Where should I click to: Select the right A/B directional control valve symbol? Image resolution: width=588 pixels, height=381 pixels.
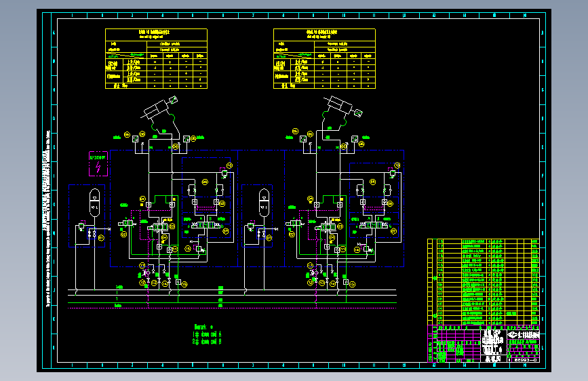pyautogui.click(x=374, y=225)
